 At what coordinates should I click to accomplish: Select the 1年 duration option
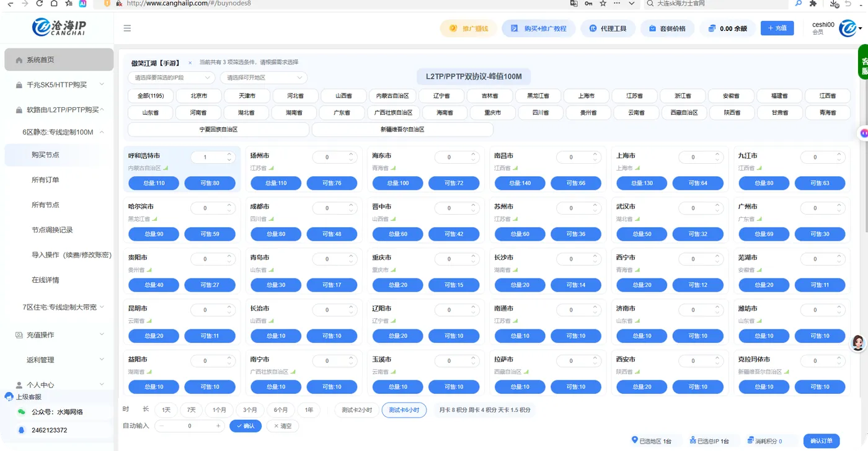pos(309,410)
